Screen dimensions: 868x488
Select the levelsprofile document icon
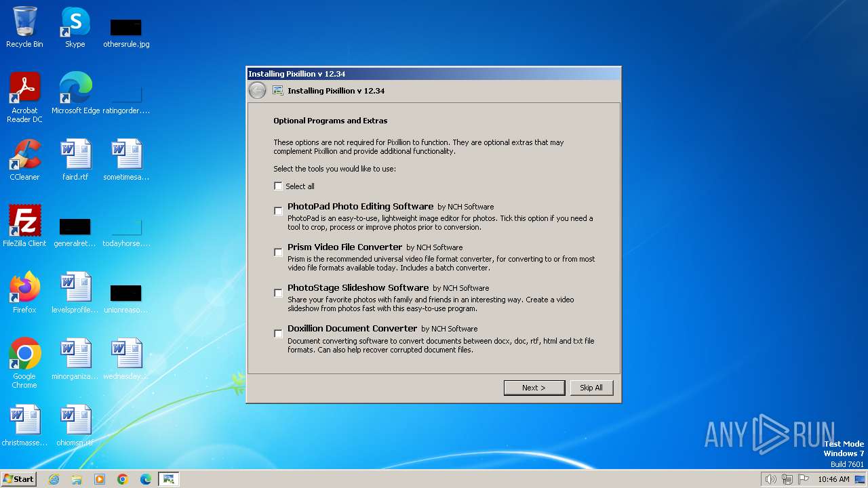pyautogui.click(x=75, y=293)
